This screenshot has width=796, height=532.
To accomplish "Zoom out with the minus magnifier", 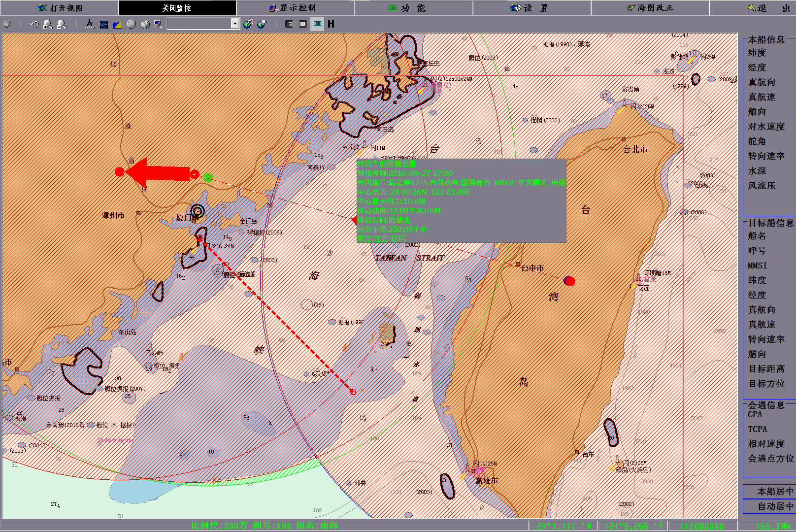I will 62,24.
